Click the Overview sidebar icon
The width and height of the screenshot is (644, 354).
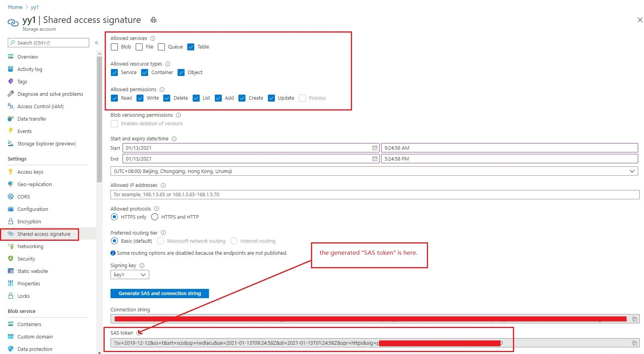[11, 57]
